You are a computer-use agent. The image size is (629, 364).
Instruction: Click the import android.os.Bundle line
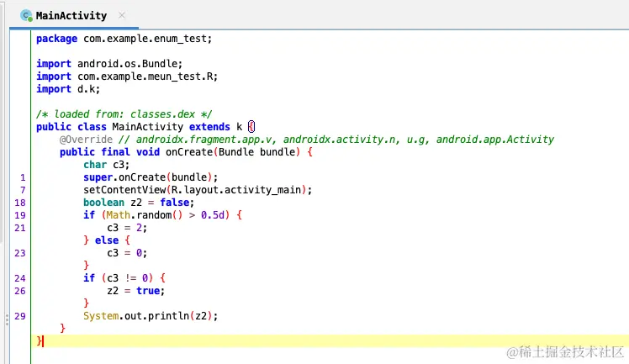pos(109,64)
